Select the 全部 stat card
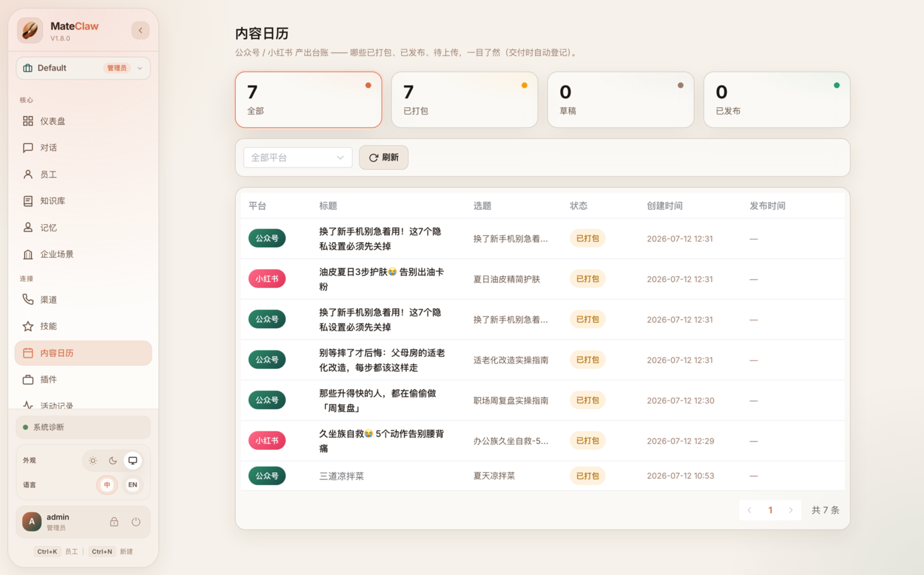The width and height of the screenshot is (924, 575). 309,100
